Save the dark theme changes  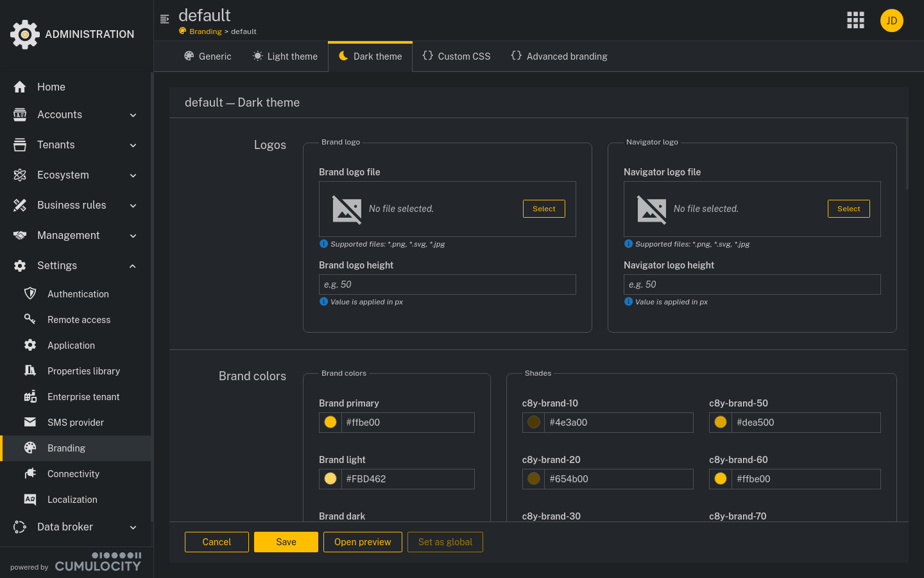click(x=286, y=541)
